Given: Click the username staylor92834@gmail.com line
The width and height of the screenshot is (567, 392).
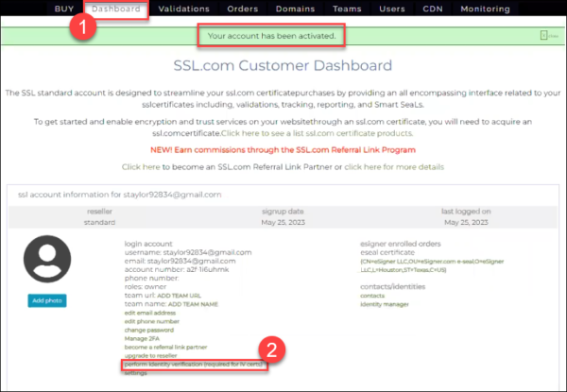Looking at the screenshot, I should pos(188,252).
